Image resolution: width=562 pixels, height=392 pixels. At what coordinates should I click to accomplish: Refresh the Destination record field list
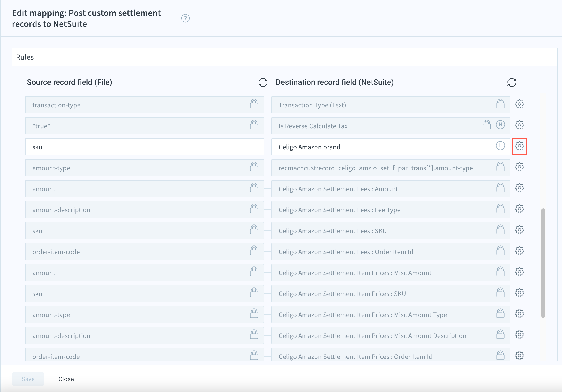(511, 83)
